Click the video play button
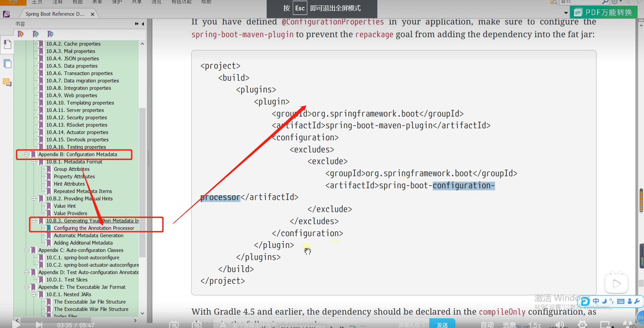The height and width of the screenshot is (328, 644). click(x=16, y=324)
